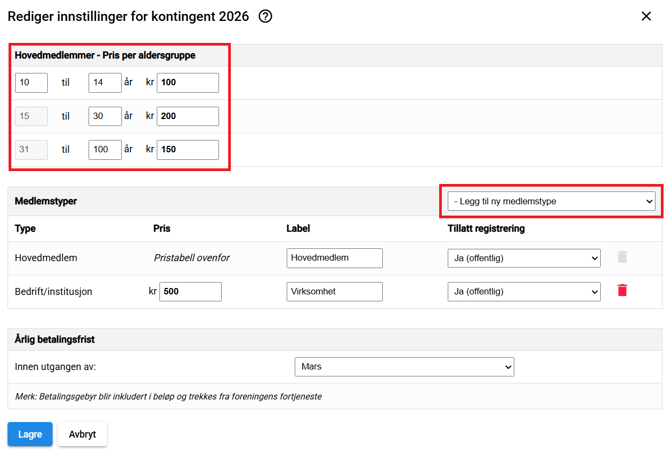The image size is (670, 451).
Task: Expand Tillatt registrering dropdown for Hovedmedlem
Action: [x=523, y=258]
